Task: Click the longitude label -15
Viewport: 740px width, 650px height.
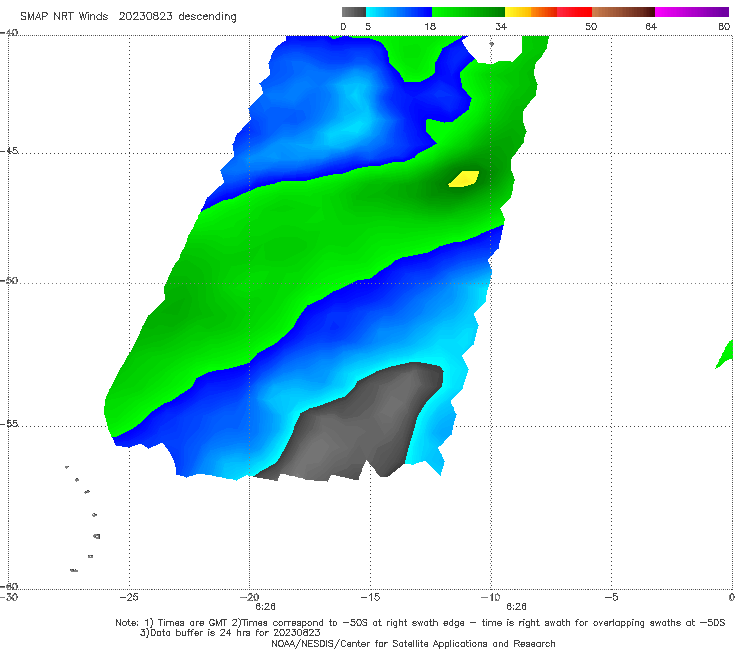Action: [370, 597]
